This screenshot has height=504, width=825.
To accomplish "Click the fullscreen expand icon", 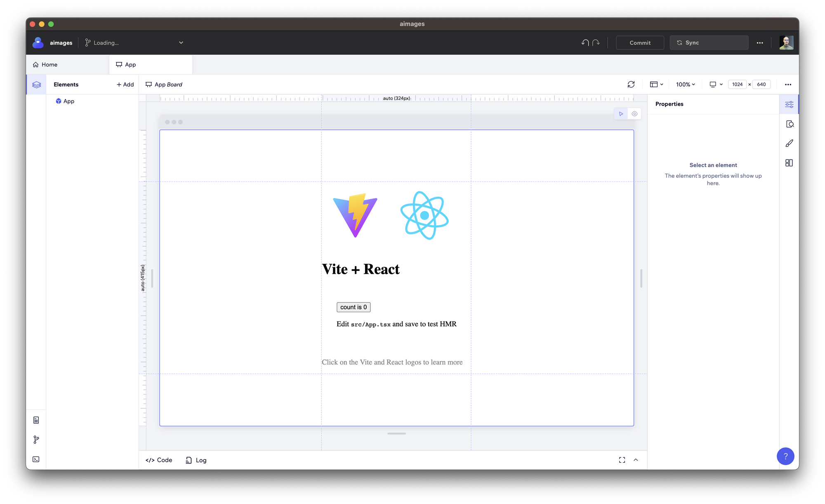I will pos(622,460).
